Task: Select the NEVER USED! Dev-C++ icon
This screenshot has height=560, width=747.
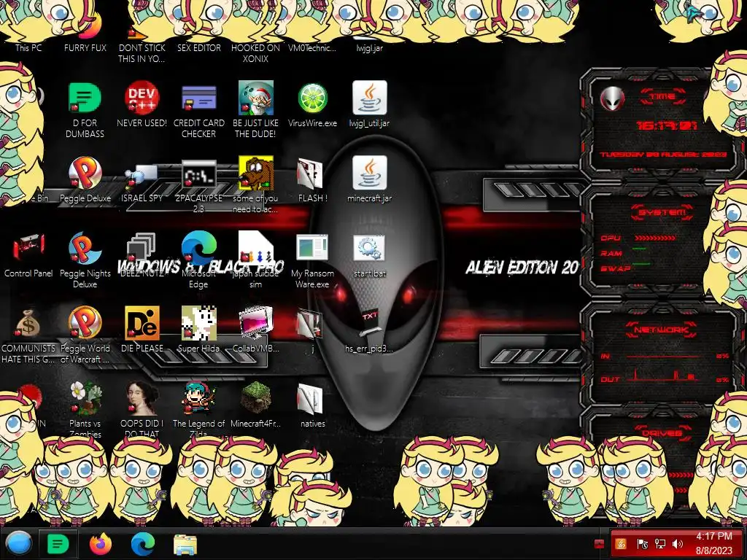Action: coord(142,98)
